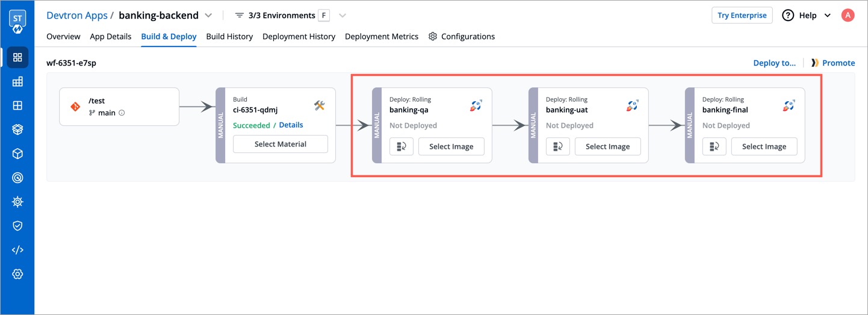The width and height of the screenshot is (868, 315).
Task: Click rollback icon button on banking-final
Action: pos(715,146)
